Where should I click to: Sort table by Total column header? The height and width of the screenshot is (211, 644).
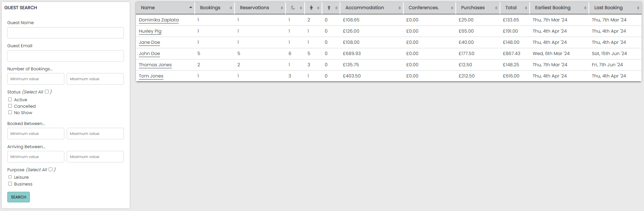pos(511,8)
